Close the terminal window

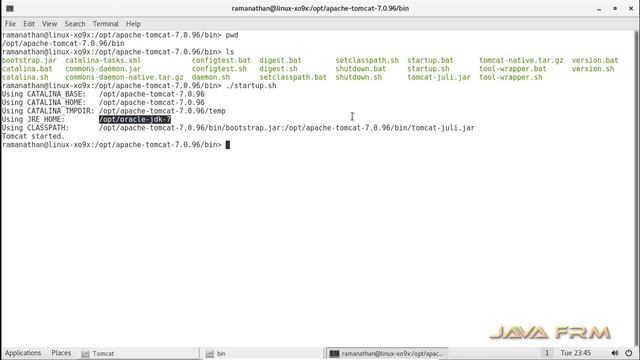click(631, 9)
